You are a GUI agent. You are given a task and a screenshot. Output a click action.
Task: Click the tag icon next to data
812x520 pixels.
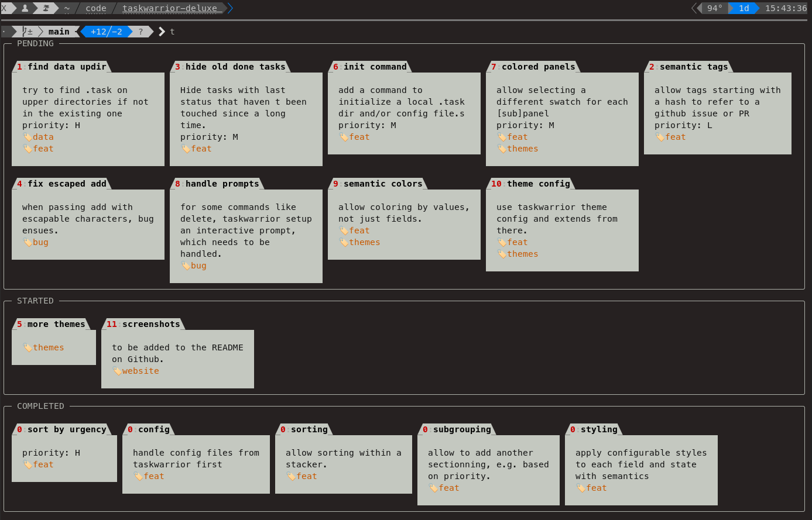coord(27,137)
